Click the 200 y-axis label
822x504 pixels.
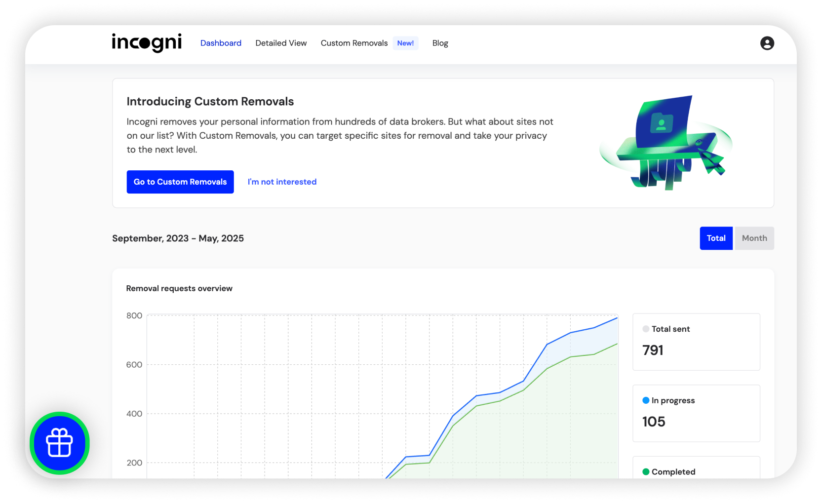(134, 463)
